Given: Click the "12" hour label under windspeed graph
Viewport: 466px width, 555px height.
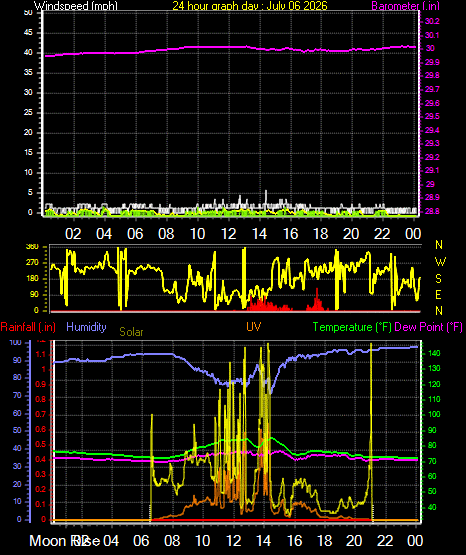Looking at the screenshot, I should 228,234.
